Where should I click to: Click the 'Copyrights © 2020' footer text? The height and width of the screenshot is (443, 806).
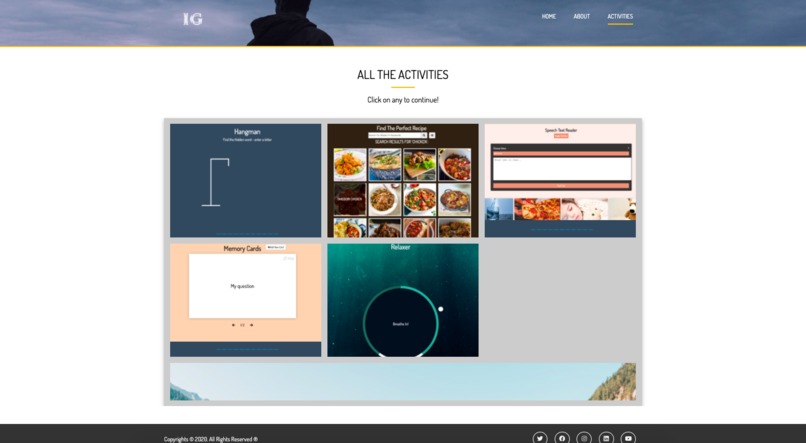coord(211,439)
